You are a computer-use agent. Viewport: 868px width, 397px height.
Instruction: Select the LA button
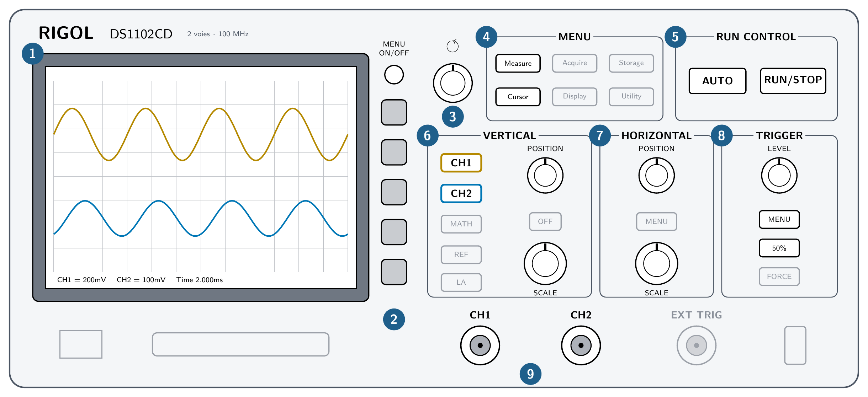(461, 282)
